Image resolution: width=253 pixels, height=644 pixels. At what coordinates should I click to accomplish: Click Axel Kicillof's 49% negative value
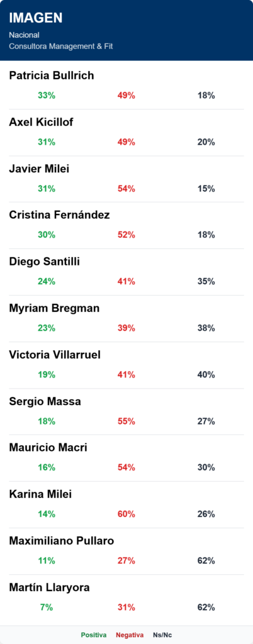[x=126, y=142]
